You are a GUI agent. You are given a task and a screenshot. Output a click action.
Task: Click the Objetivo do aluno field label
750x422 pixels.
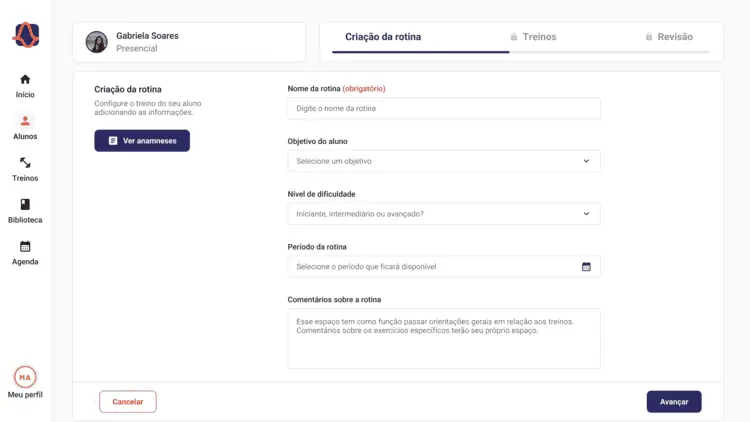point(318,142)
